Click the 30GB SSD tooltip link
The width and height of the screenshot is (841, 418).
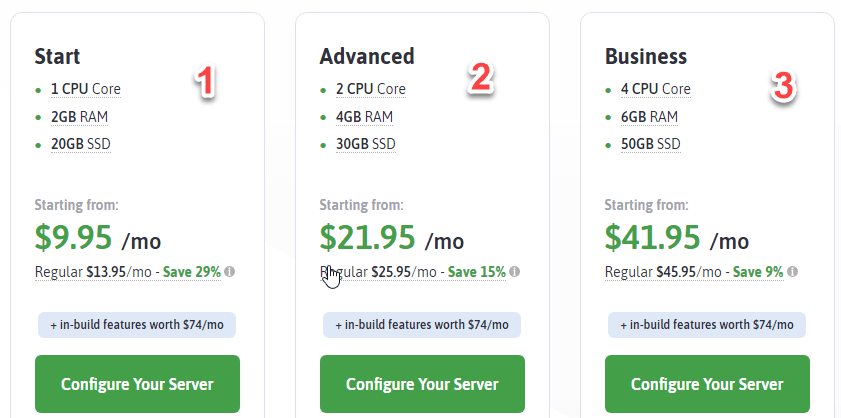click(366, 144)
